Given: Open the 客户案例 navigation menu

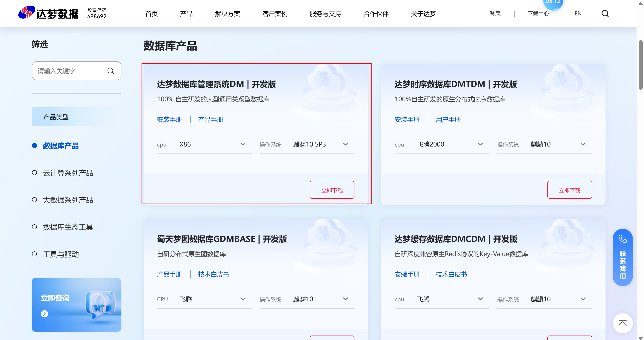Looking at the screenshot, I should [x=275, y=14].
